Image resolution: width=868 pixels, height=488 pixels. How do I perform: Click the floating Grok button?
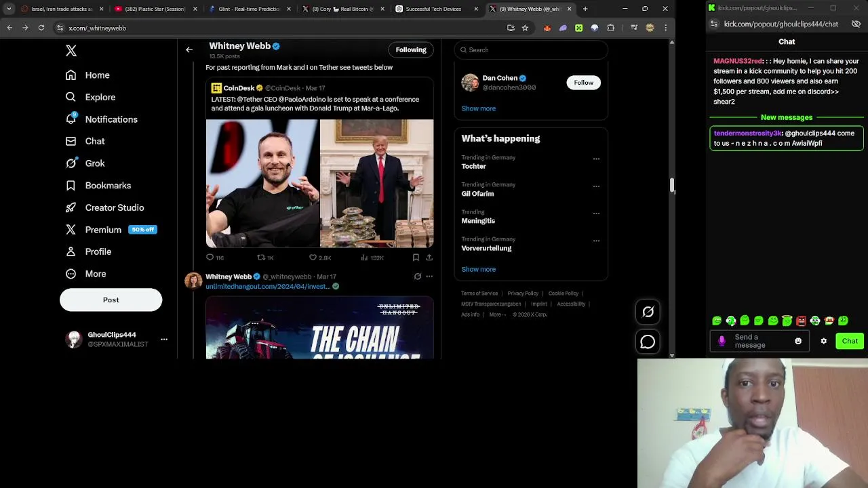648,312
